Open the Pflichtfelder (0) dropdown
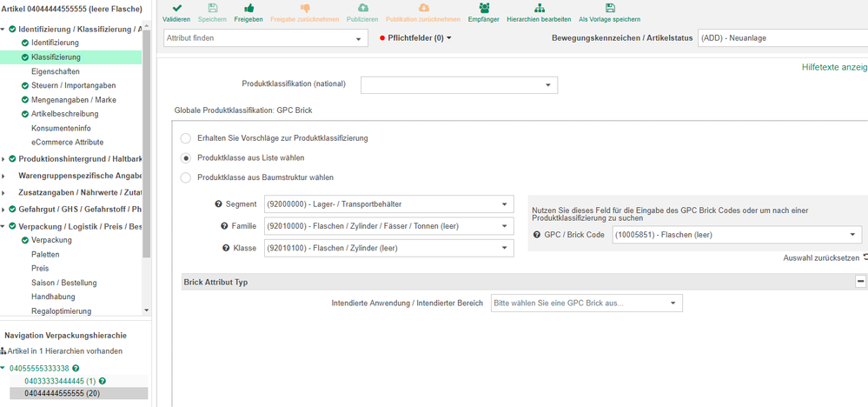 pyautogui.click(x=420, y=38)
